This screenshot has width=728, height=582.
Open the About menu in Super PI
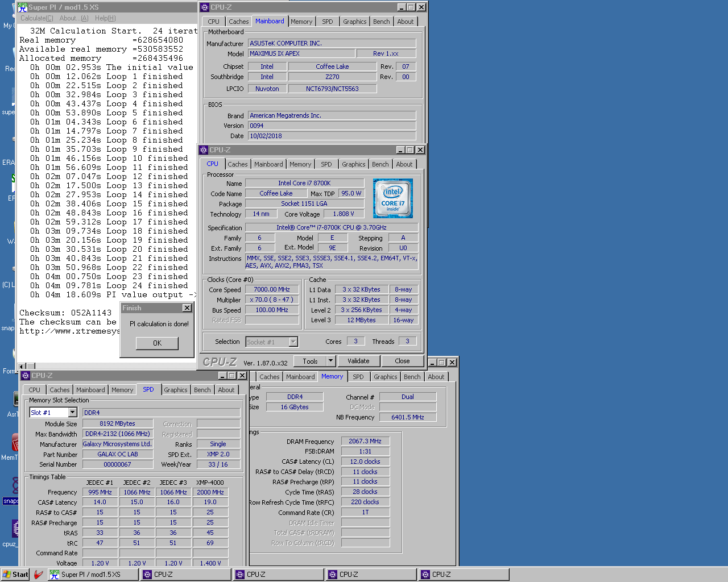tap(74, 18)
